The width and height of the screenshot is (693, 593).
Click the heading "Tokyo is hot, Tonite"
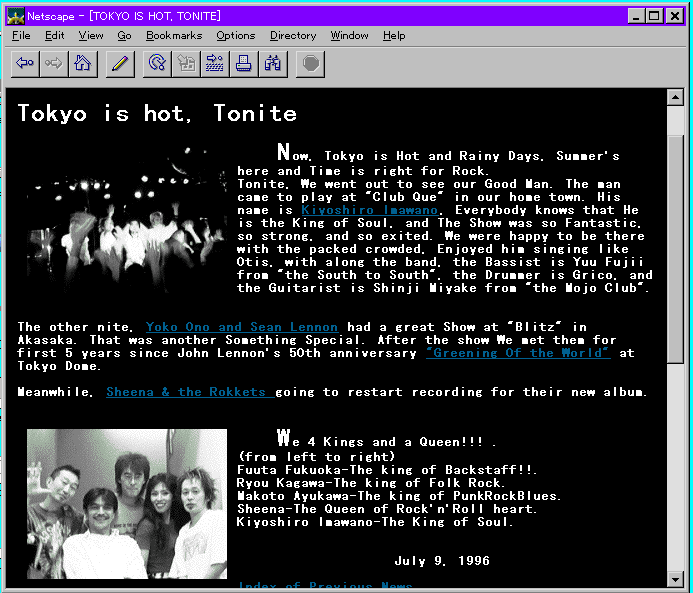click(157, 114)
